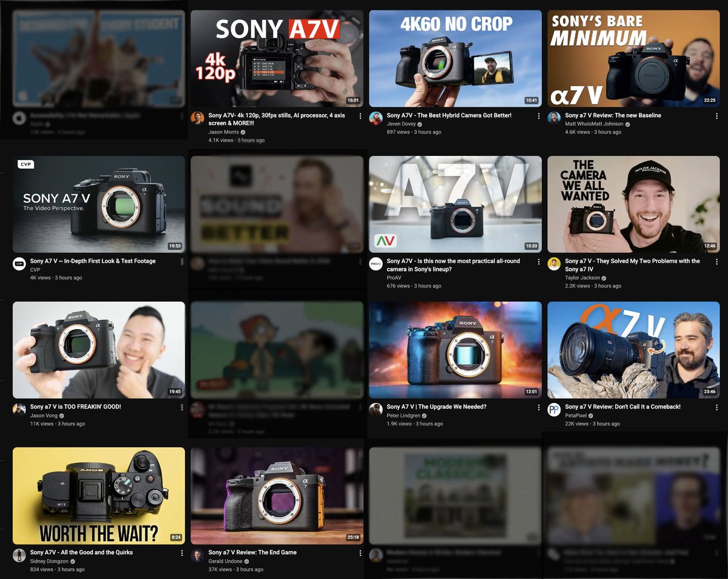Open Sidney Diongzon channel avatar
728x579 pixels.
(x=19, y=555)
